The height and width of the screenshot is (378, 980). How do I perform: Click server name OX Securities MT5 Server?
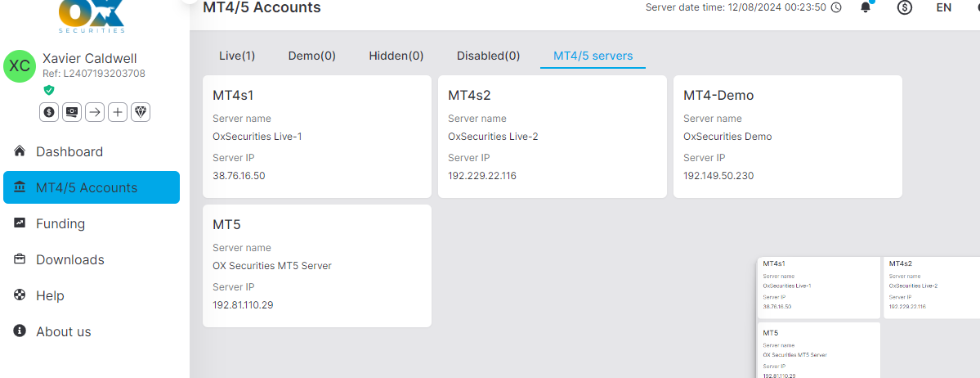pyautogui.click(x=272, y=266)
